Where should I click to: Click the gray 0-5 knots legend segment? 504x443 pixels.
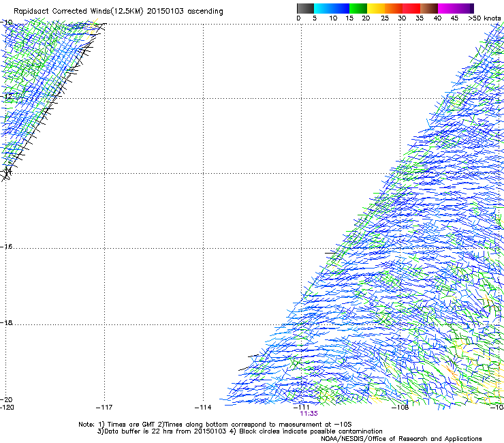tap(305, 8)
